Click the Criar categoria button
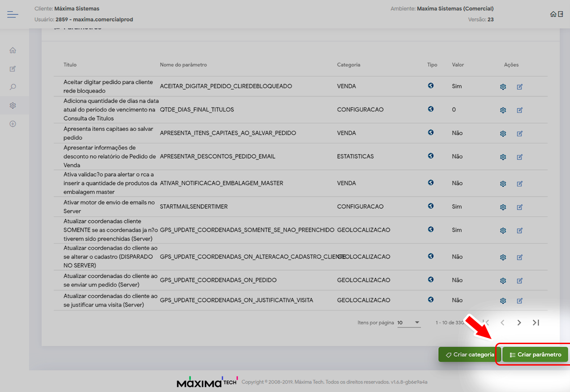The width and height of the screenshot is (570, 392). coord(469,354)
